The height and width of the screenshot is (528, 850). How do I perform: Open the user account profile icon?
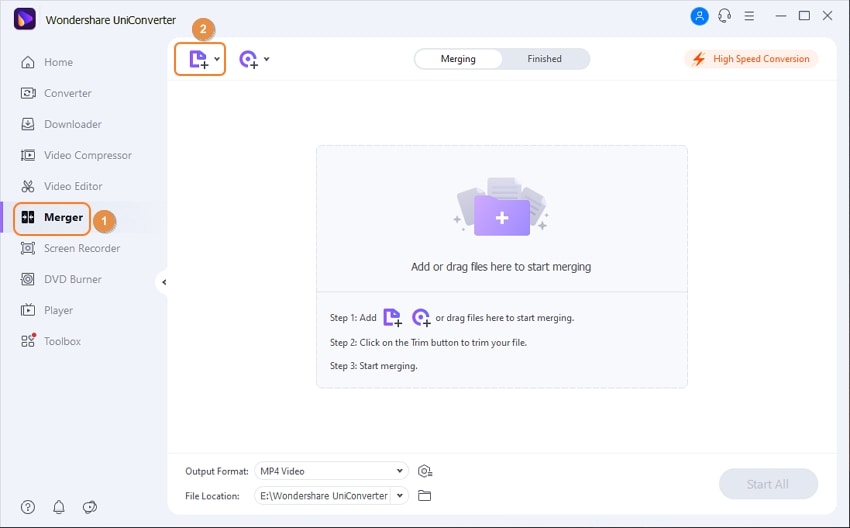click(x=699, y=16)
